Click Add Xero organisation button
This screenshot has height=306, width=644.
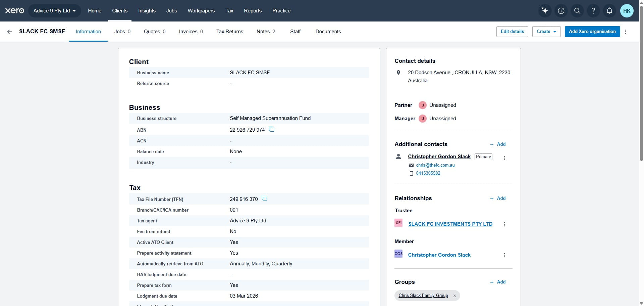pyautogui.click(x=592, y=32)
